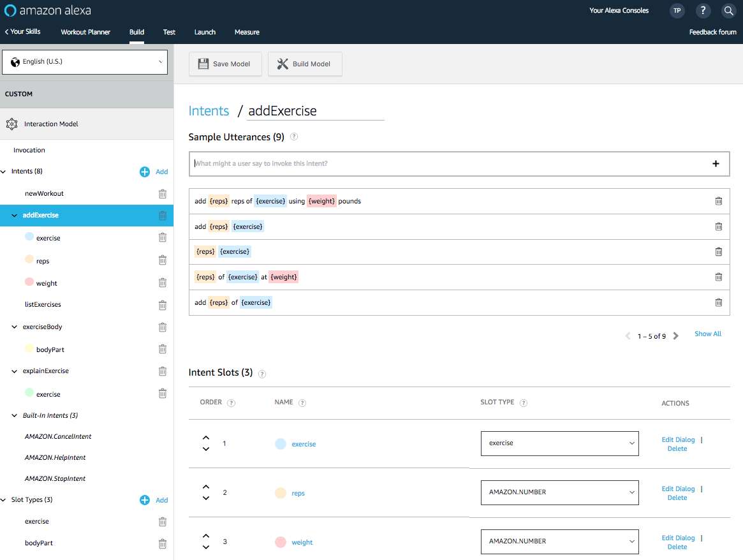Click the Intent Slots help icon
This screenshot has width=743, height=560.
[x=262, y=374]
